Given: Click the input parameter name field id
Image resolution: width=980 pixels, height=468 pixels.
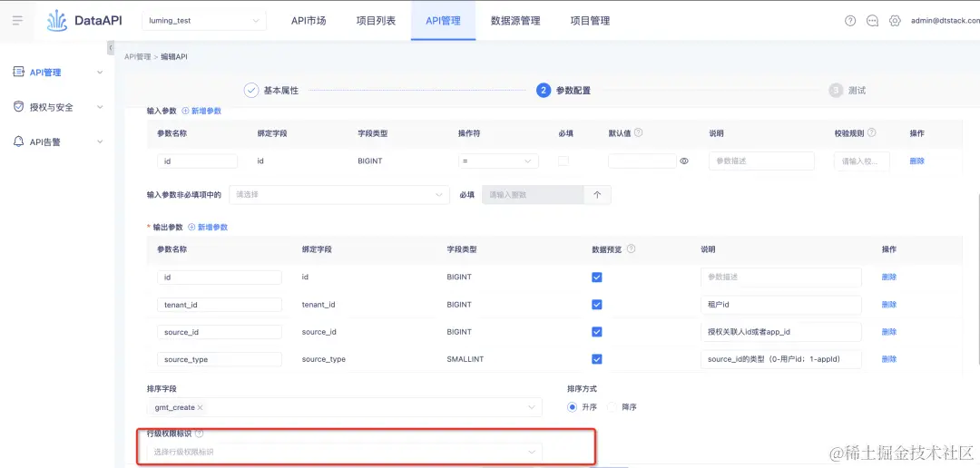Looking at the screenshot, I should [x=198, y=161].
